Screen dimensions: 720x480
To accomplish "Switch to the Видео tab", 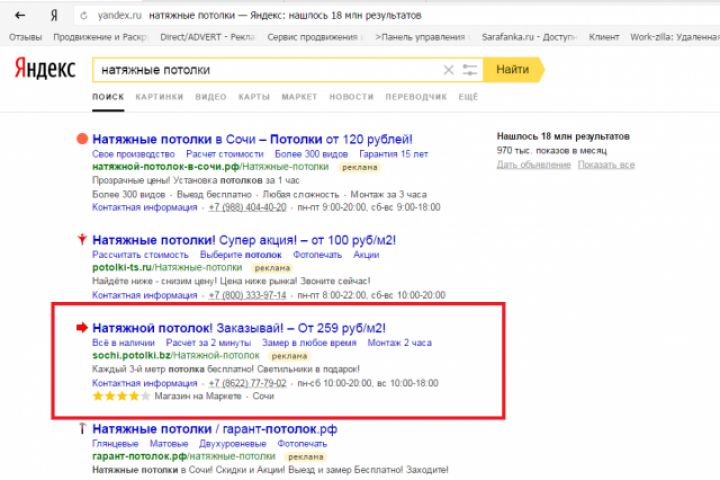I will (211, 97).
